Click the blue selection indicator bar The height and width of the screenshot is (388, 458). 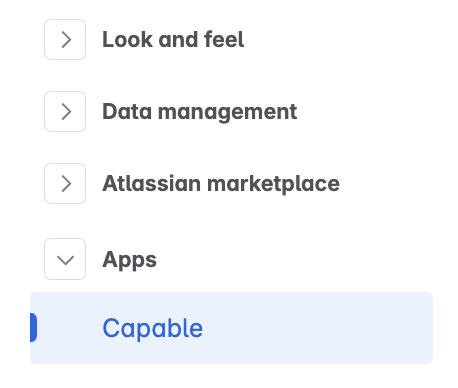33,328
